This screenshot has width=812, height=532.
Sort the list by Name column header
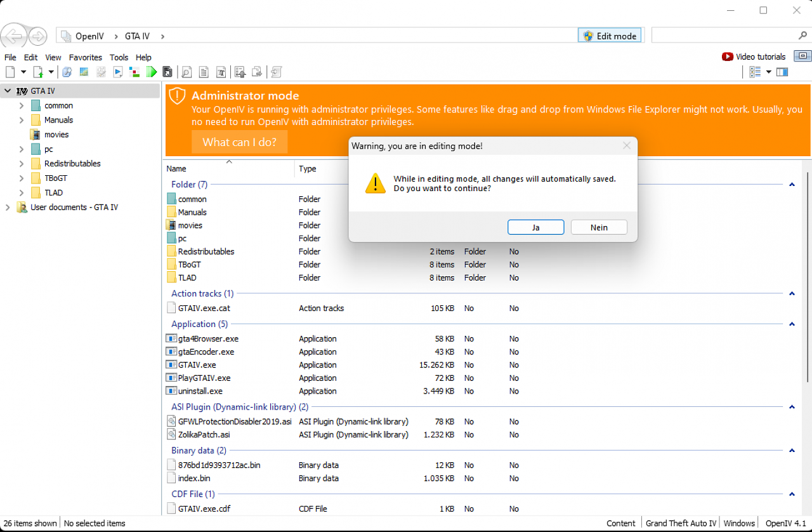click(176, 169)
